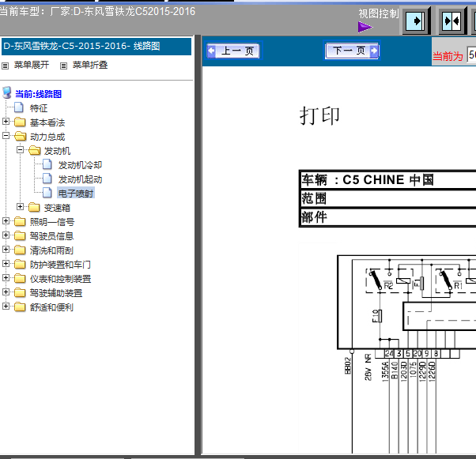Click the 基本看法 folder icon
This screenshot has height=459, width=476.
point(20,122)
